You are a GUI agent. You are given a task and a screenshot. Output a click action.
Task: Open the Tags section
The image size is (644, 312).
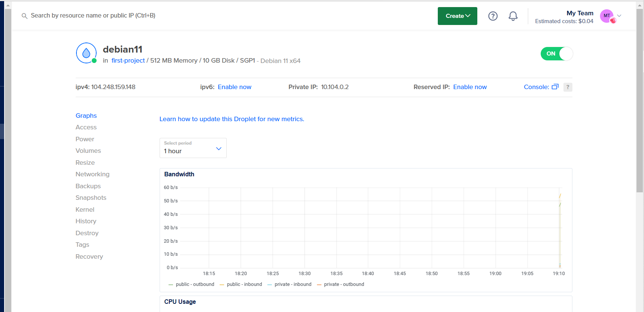tap(82, 245)
